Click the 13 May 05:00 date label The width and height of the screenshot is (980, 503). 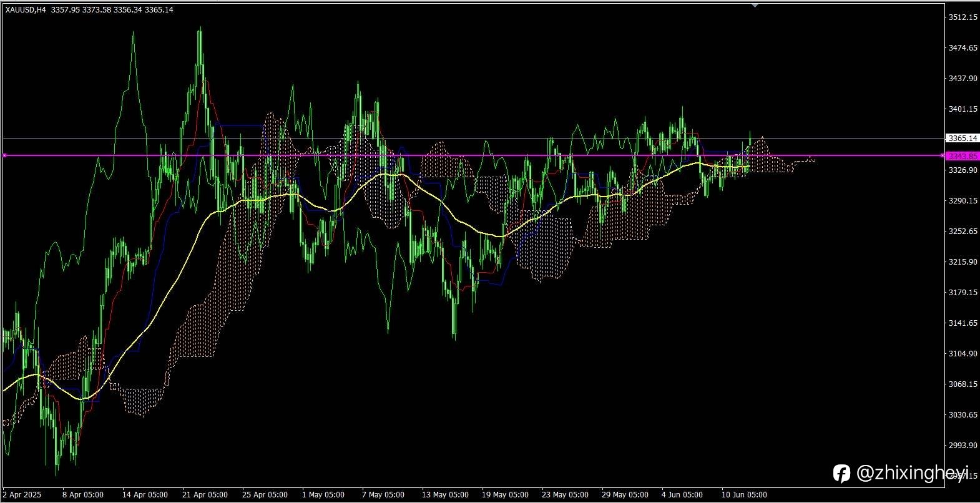click(x=445, y=495)
